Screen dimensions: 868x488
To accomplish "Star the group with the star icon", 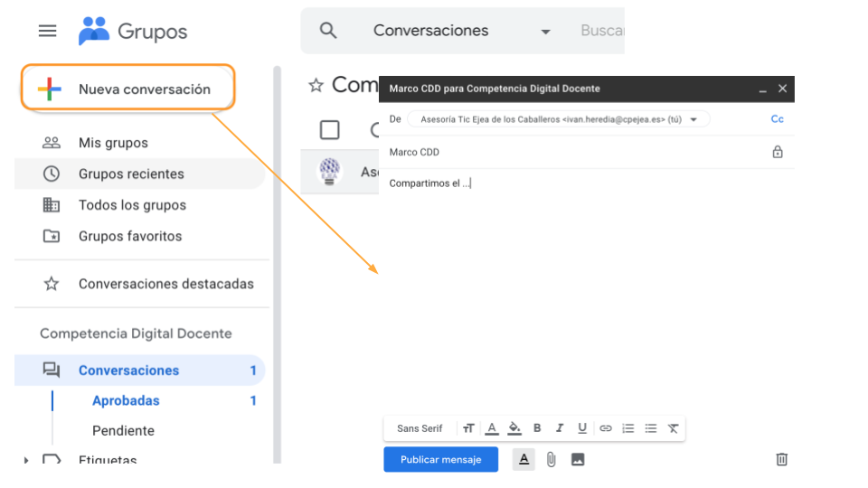I will pos(316,85).
